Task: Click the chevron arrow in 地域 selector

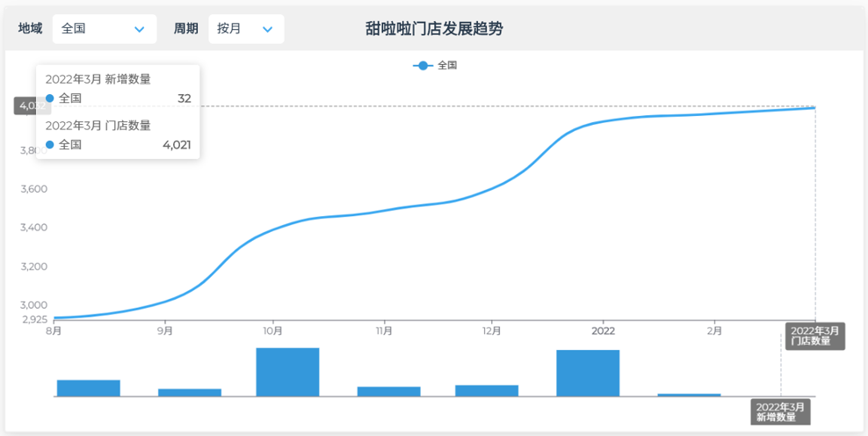Action: pos(139,29)
